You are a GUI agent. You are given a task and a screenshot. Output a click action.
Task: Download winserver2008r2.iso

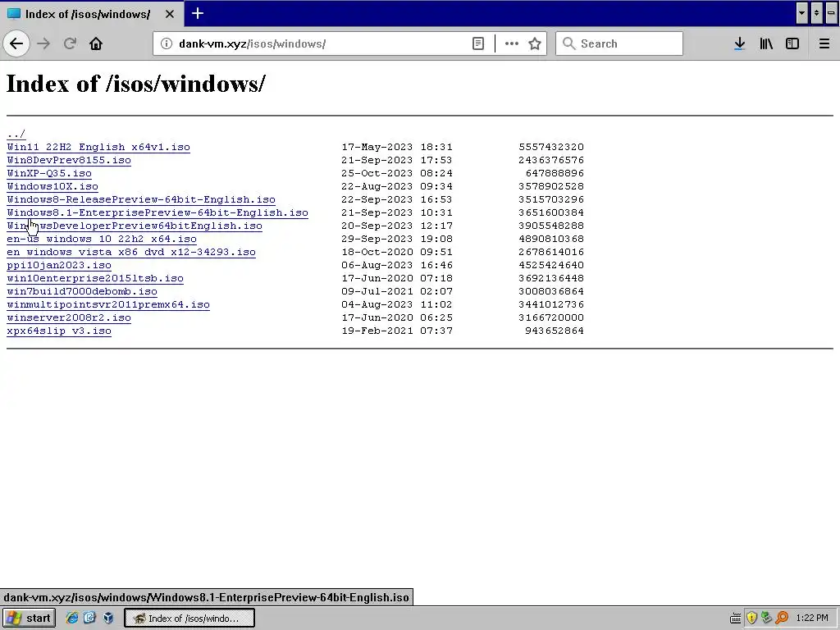tap(69, 317)
